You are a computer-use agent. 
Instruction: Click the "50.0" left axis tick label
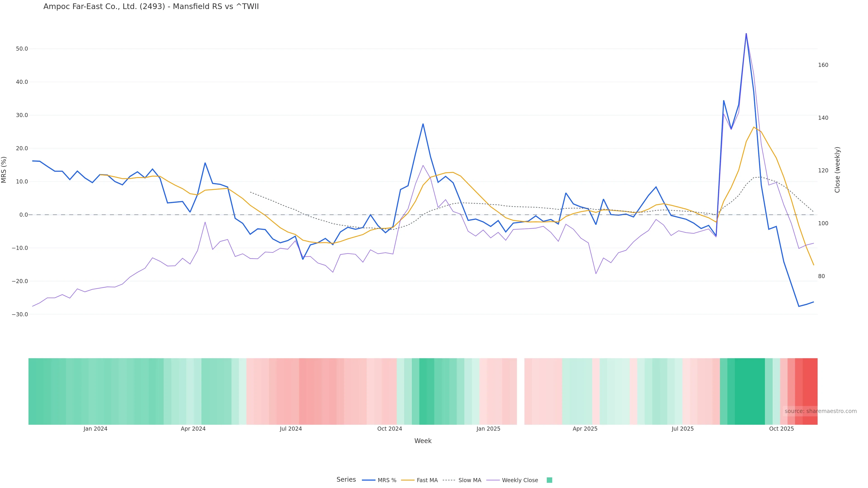pyautogui.click(x=22, y=49)
